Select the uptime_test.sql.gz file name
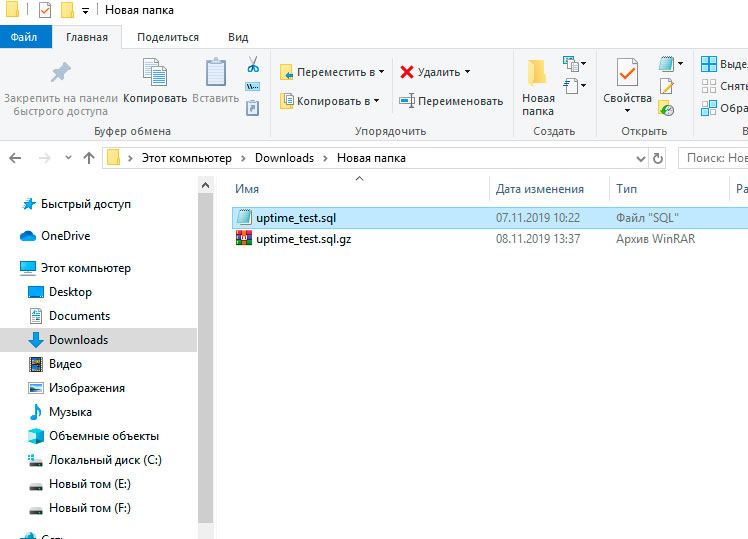Viewport: 748px width, 539px height. pos(303,238)
